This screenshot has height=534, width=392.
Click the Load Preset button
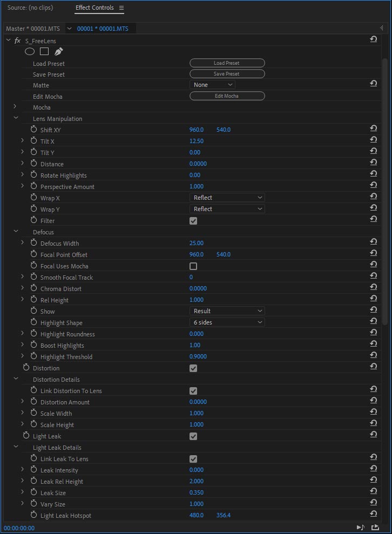tap(227, 63)
